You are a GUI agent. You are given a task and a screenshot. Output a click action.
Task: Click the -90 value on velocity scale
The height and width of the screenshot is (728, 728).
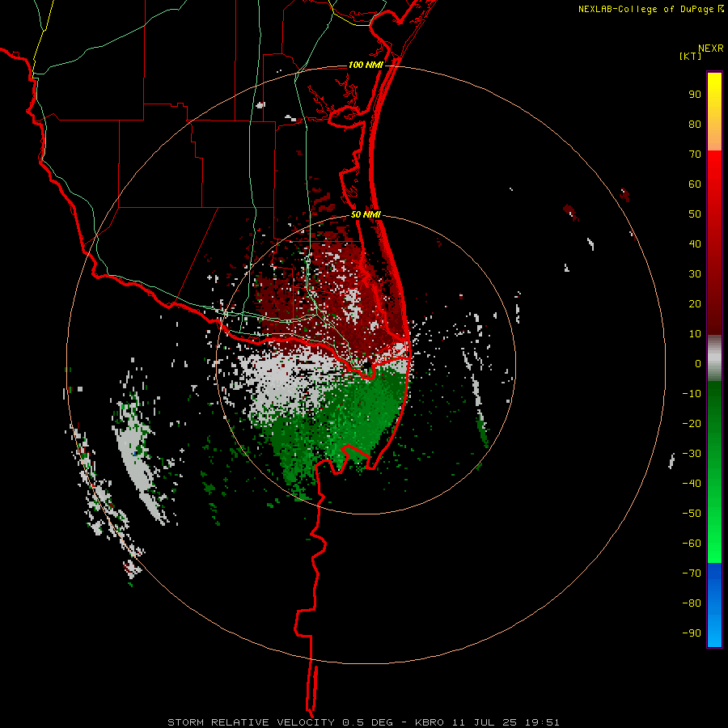692,633
